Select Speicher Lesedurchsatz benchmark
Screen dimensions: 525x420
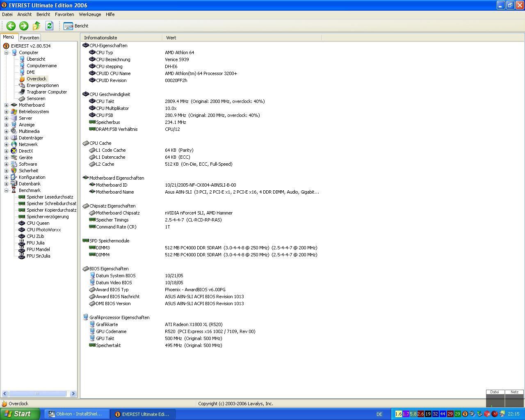pyautogui.click(x=50, y=197)
